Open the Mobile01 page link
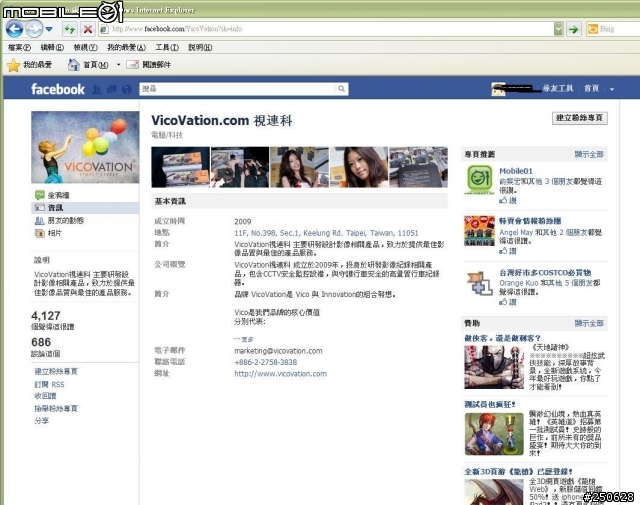640x505 pixels. (x=516, y=171)
